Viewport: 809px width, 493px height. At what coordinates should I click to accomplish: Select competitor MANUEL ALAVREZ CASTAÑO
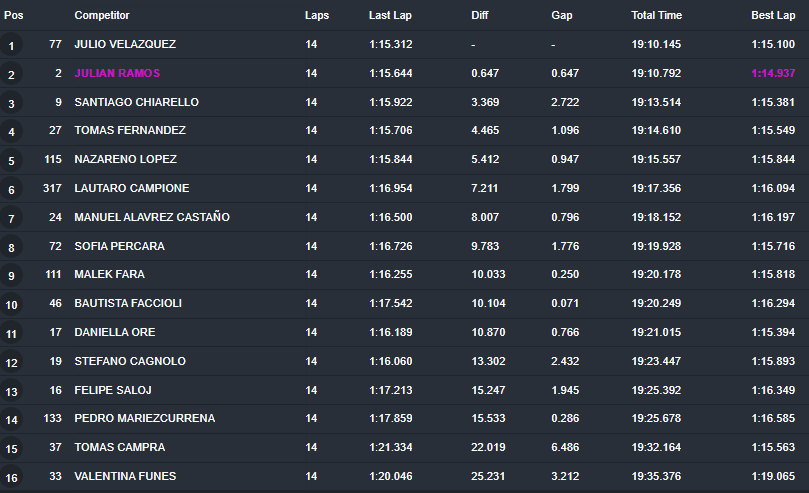[152, 217]
